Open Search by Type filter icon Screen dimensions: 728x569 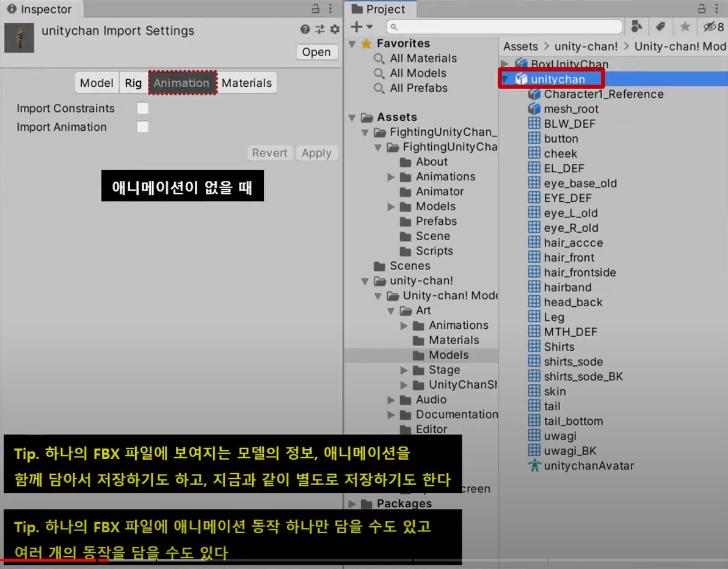pyautogui.click(x=637, y=26)
